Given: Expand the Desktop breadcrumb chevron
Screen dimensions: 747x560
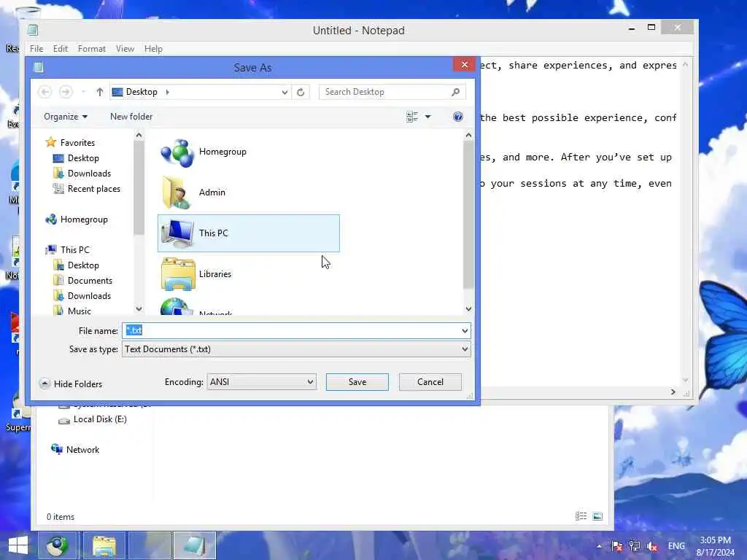Looking at the screenshot, I should [x=167, y=92].
